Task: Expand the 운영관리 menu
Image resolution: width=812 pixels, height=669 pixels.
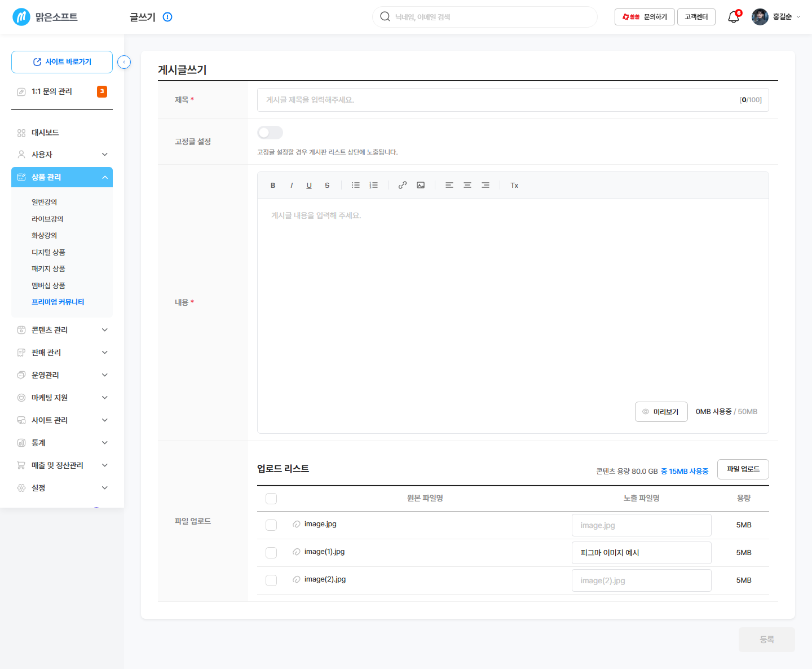Action: click(x=62, y=375)
